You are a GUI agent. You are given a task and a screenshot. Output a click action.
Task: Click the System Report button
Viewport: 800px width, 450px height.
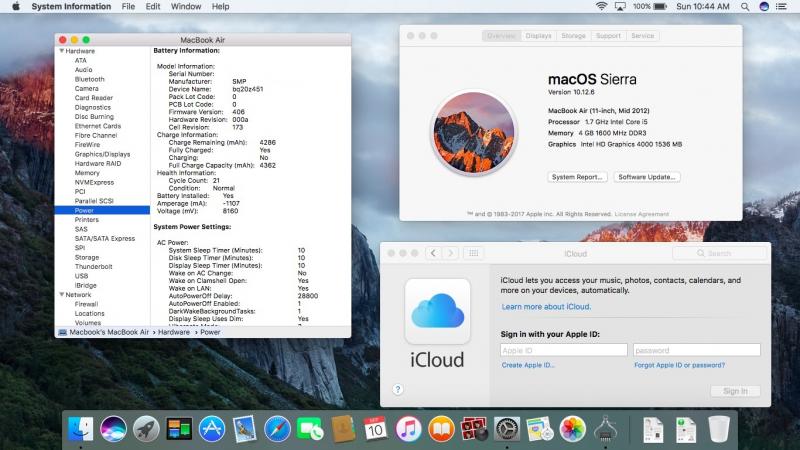point(577,177)
